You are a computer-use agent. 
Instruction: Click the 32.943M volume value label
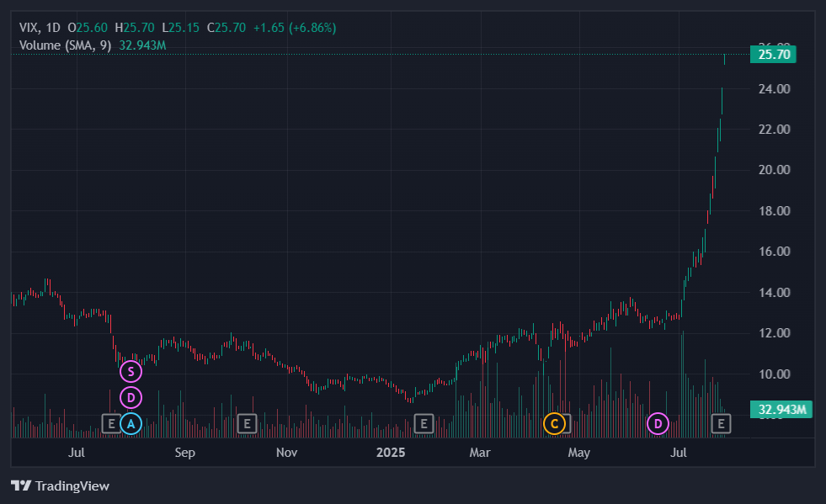click(x=781, y=409)
